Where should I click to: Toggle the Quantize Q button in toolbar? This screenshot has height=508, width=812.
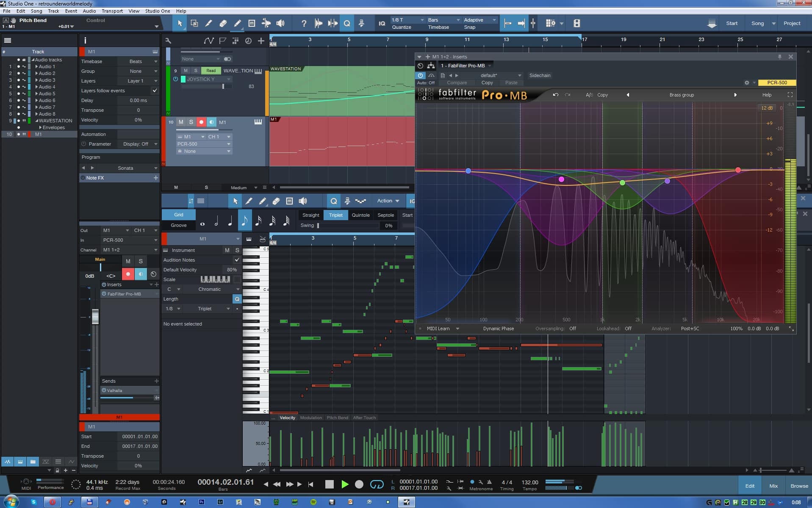pos(347,23)
